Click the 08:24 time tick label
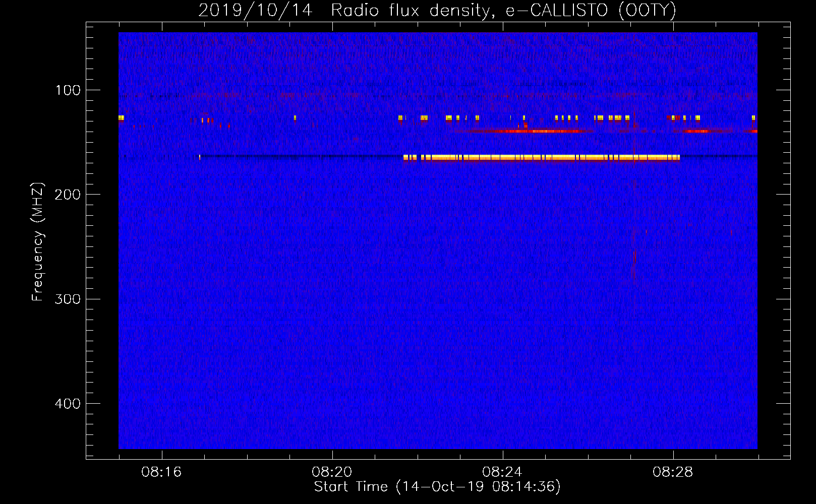Screen dimensions: 816x504 coord(502,472)
